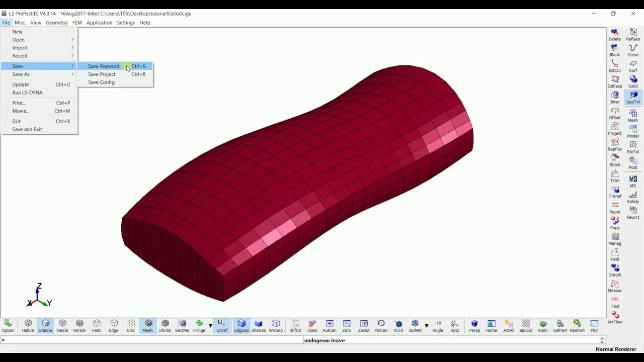Choose Save Config from submenu
The height and width of the screenshot is (362, 644).
115,82
